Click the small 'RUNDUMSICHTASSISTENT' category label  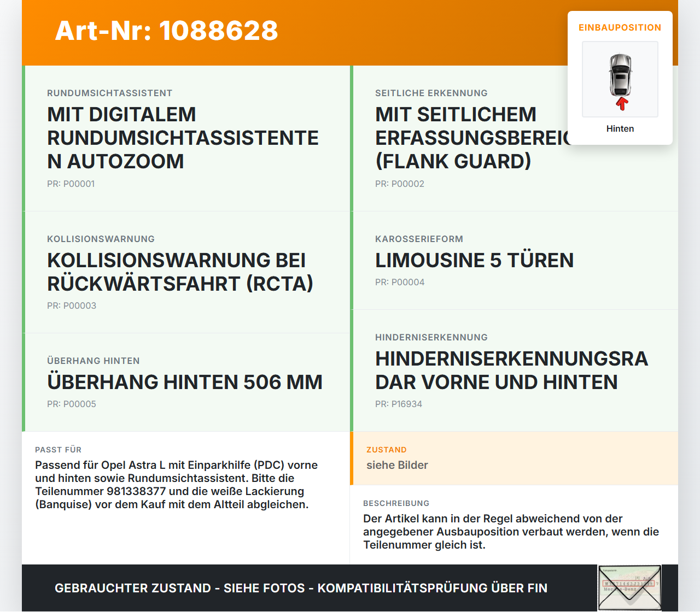click(110, 93)
